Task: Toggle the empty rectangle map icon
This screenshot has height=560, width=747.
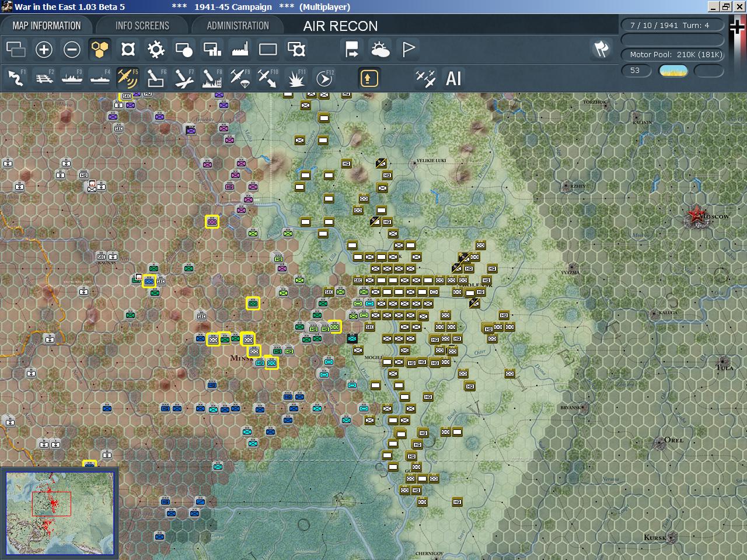Action: coord(268,50)
